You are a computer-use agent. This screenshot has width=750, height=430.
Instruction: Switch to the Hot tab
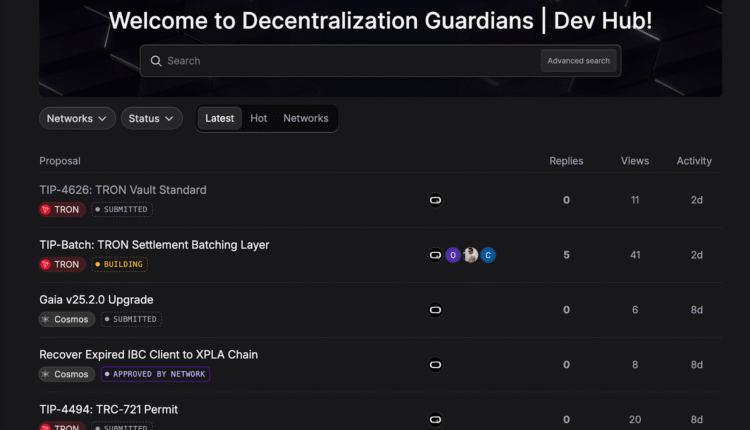259,118
